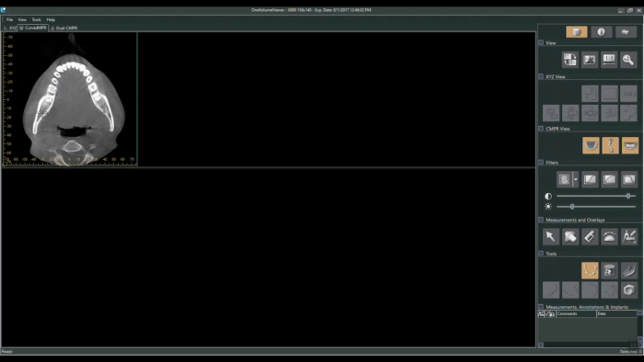Screen dimensions: 644x362
Task: Collapse the Measurements and Overlays section
Action: point(541,220)
